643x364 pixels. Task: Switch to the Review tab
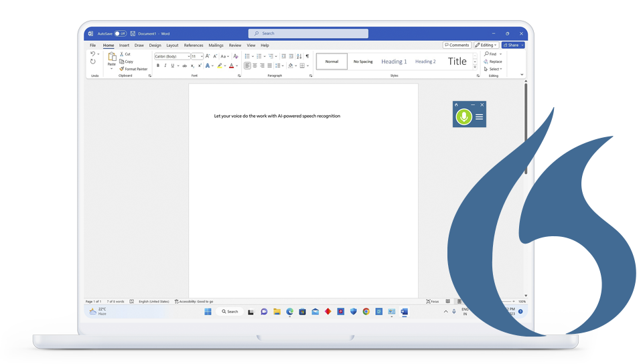(235, 45)
